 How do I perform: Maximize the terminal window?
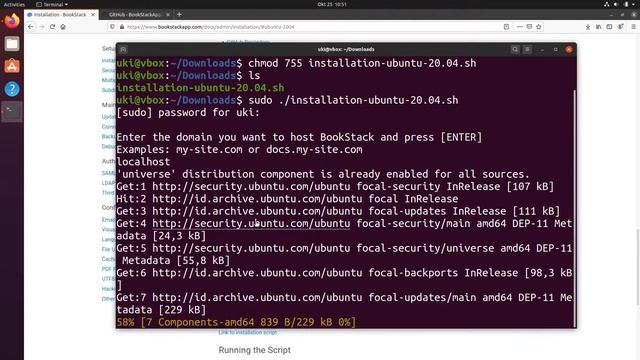coord(556,49)
